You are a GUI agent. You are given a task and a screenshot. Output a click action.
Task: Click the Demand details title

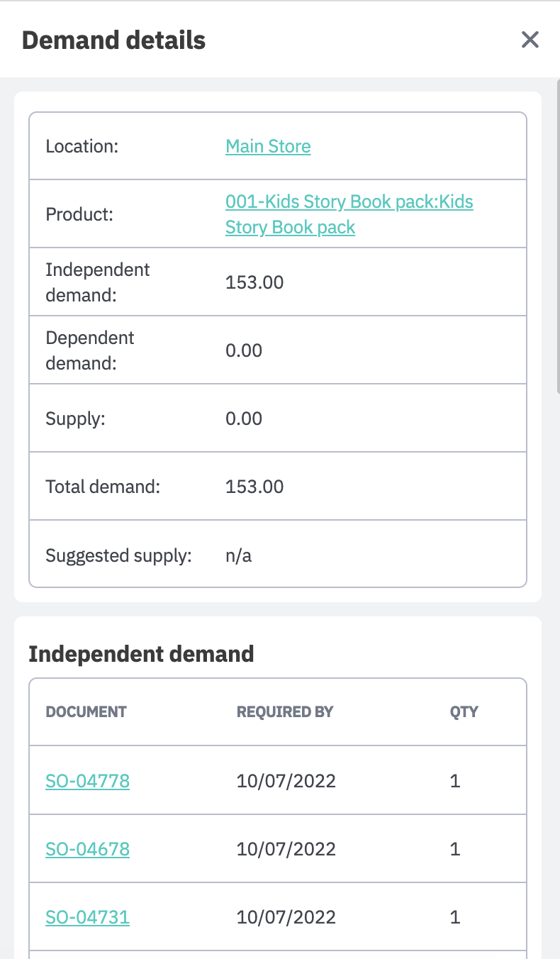point(113,40)
